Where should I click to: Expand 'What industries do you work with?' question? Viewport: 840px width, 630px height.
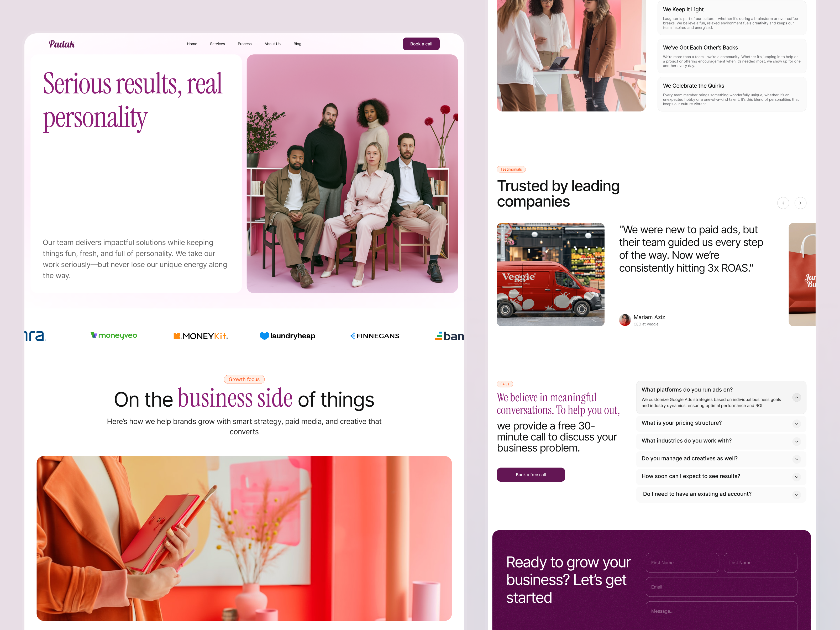(x=721, y=441)
